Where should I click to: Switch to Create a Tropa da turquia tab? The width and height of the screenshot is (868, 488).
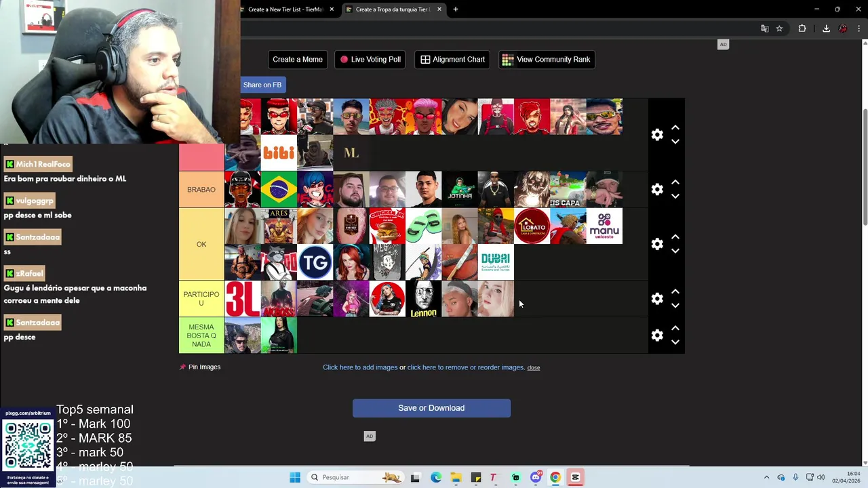pyautogui.click(x=393, y=9)
